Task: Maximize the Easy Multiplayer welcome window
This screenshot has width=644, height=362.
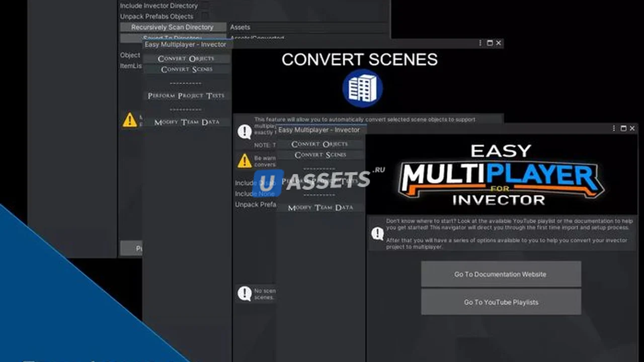Action: click(x=623, y=129)
